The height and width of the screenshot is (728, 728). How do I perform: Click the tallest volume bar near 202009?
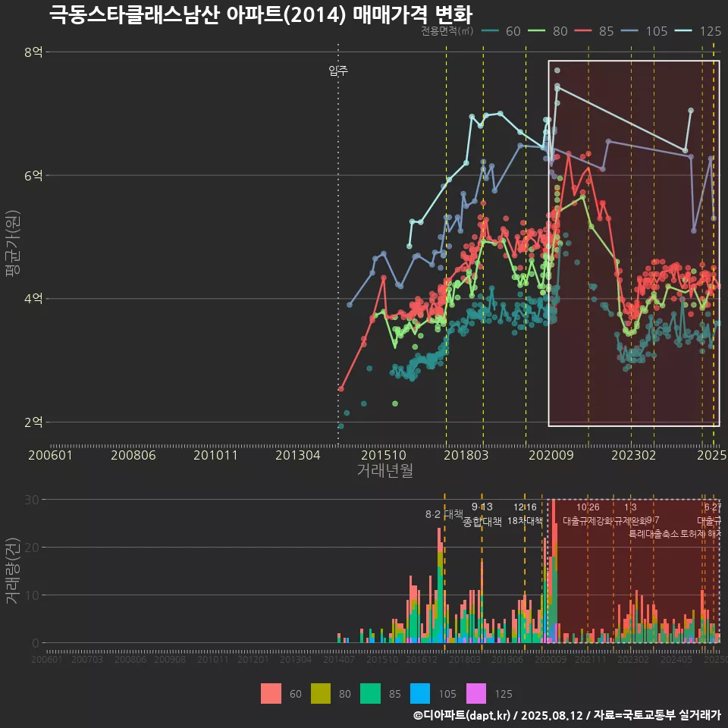[553, 571]
